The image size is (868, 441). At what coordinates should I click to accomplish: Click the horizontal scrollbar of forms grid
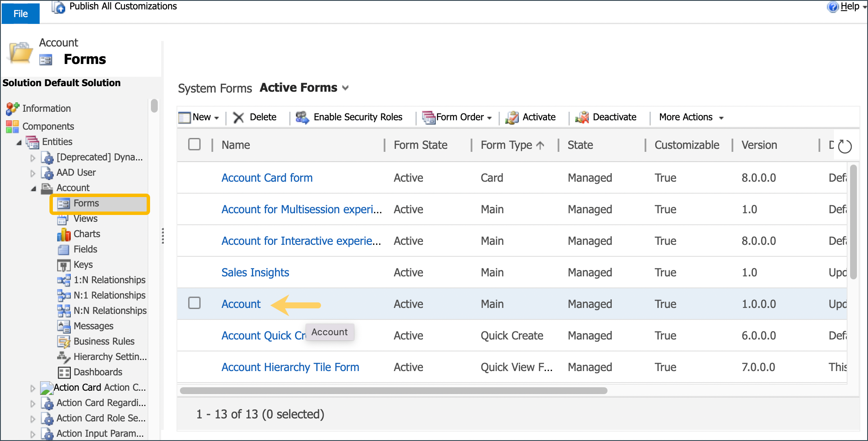pyautogui.click(x=393, y=391)
